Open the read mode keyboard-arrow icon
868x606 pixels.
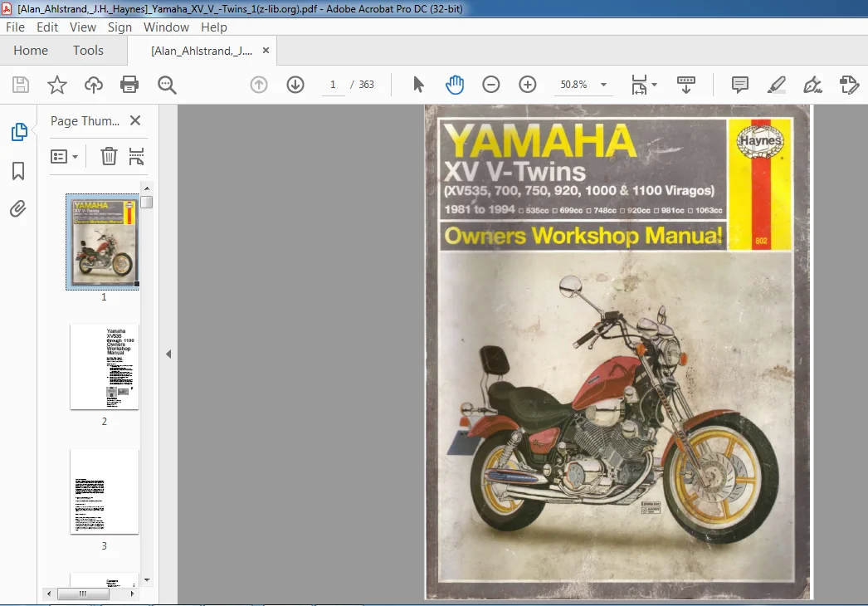686,85
